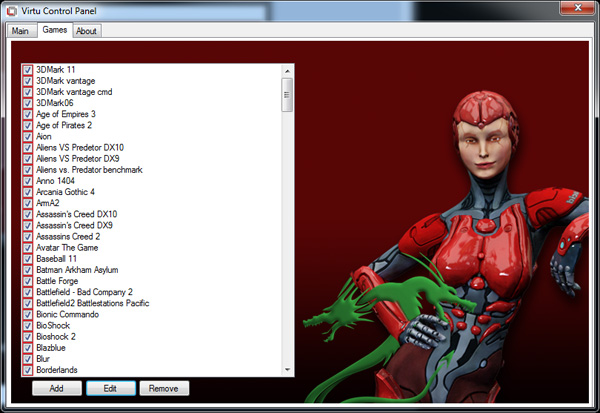Toggle Battlefield2 Battlestations Pacific checkbox
600x413 pixels.
point(28,303)
